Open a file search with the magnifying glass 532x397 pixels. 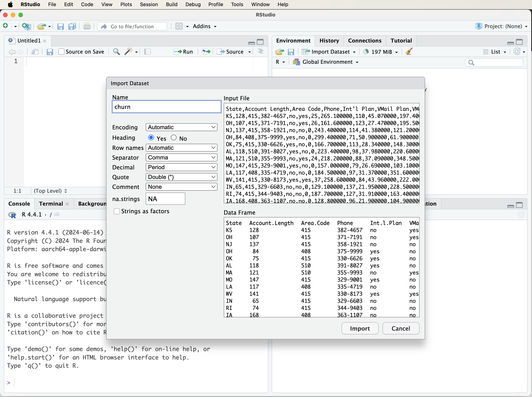116,52
